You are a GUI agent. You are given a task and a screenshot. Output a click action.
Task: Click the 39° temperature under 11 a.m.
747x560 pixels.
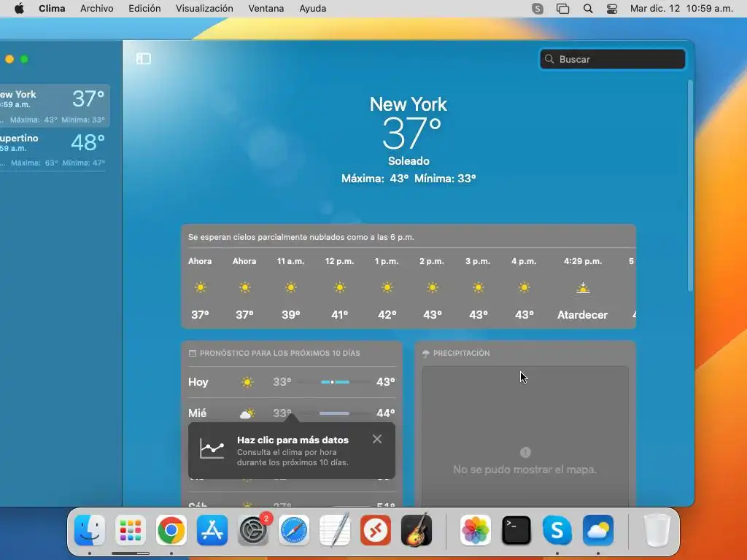coord(290,315)
